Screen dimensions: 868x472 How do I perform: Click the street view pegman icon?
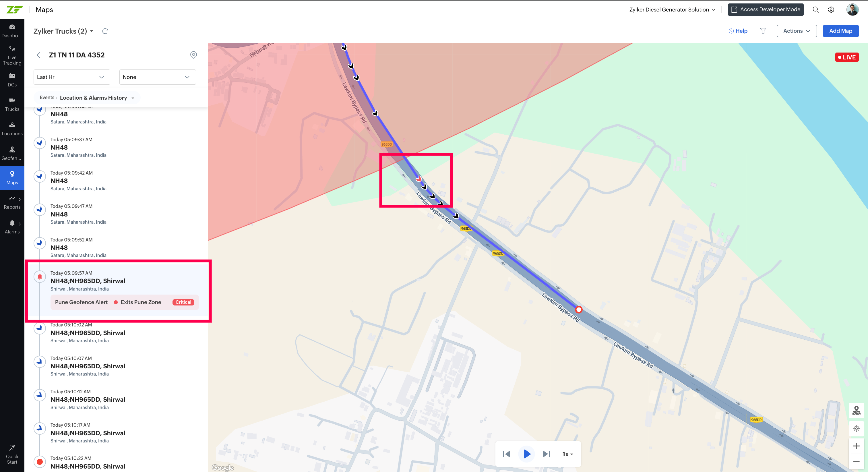pyautogui.click(x=856, y=410)
